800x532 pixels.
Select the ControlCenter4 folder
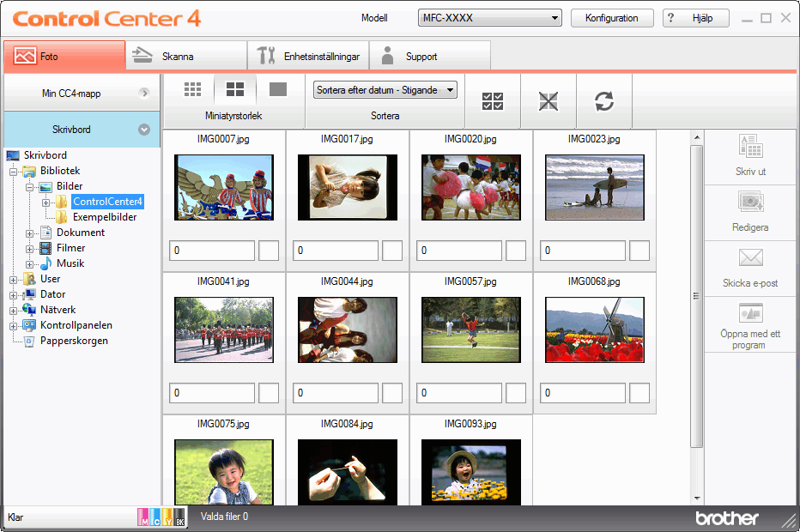(107, 202)
